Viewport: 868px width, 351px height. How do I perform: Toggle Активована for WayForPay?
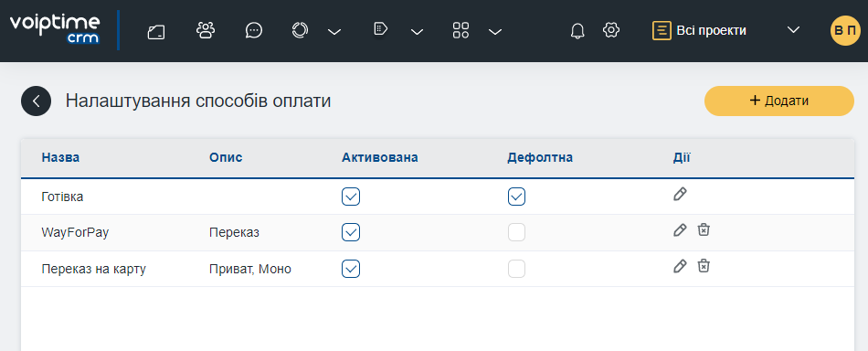tap(351, 232)
